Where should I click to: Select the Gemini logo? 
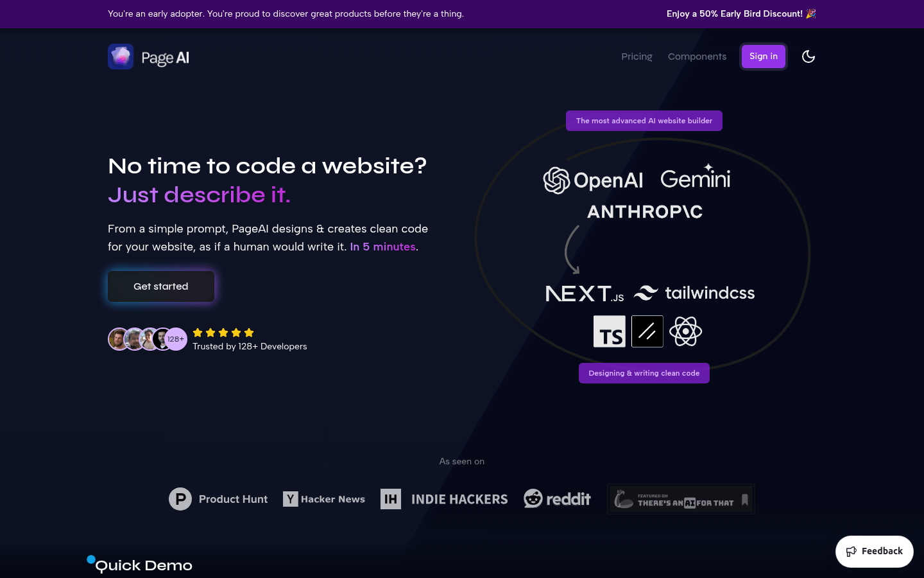696,178
